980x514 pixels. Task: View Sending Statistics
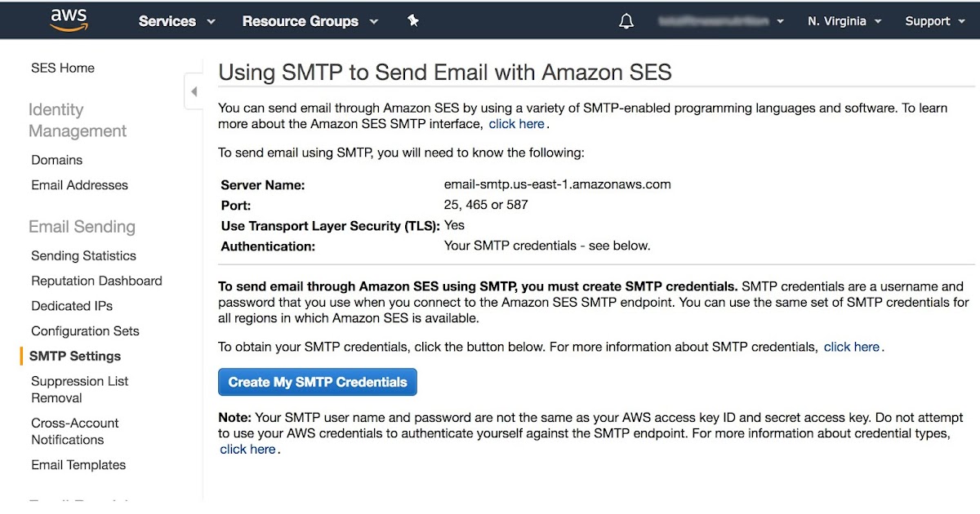(82, 255)
